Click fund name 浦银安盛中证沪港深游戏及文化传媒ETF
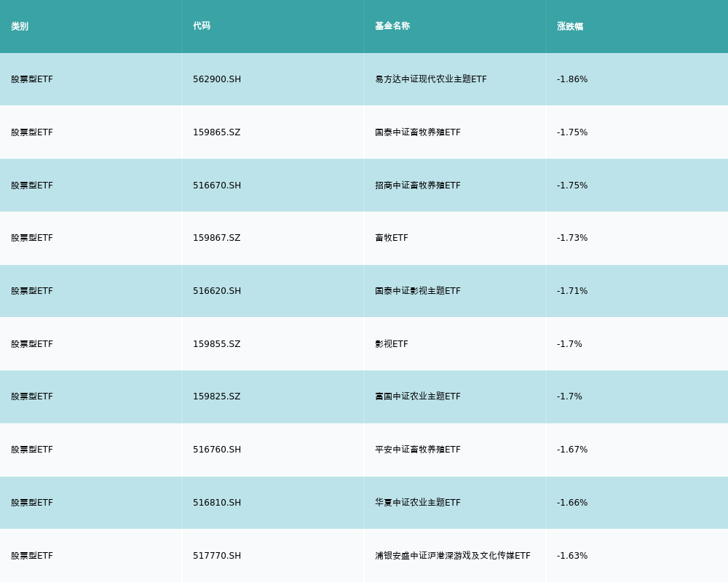Screen dimensions: 728x582 click(x=453, y=556)
